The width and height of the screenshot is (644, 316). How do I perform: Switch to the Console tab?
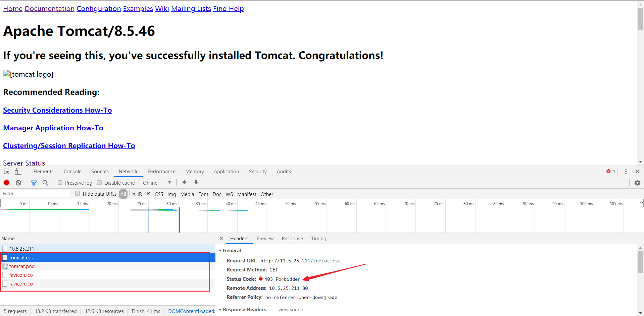click(x=72, y=172)
